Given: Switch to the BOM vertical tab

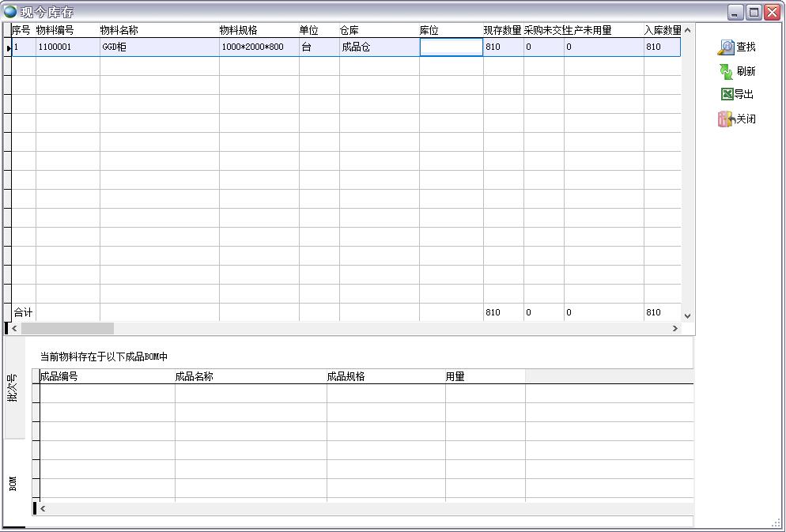Looking at the screenshot, I should (13, 483).
